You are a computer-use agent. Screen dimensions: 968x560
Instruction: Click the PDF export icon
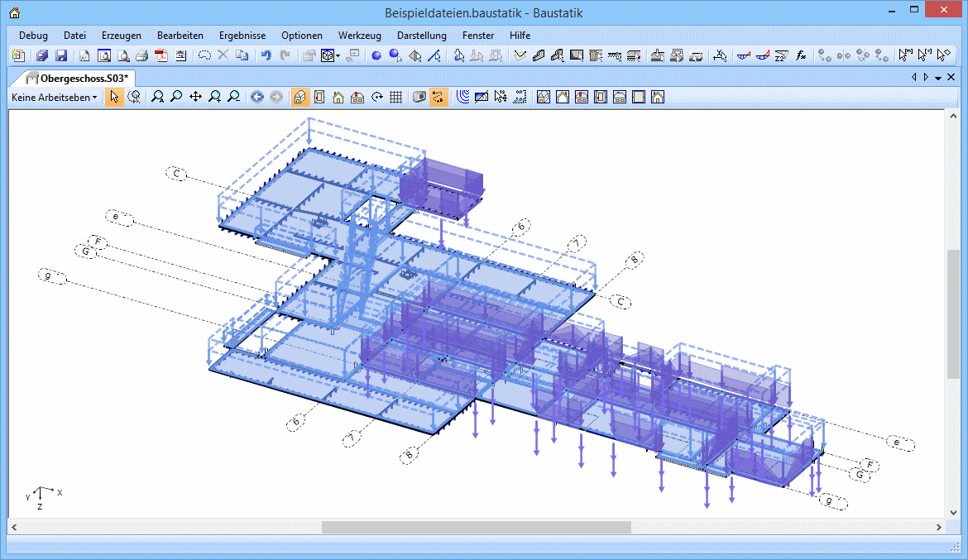point(161,56)
